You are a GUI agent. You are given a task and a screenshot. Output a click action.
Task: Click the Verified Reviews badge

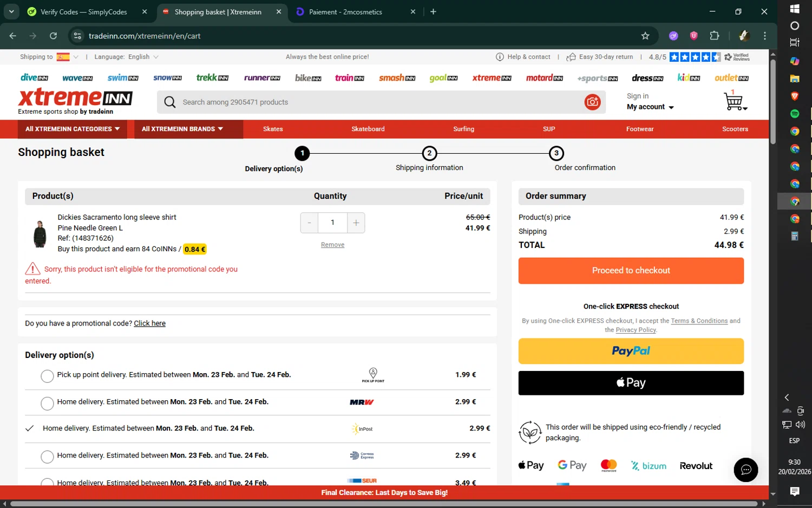(737, 57)
